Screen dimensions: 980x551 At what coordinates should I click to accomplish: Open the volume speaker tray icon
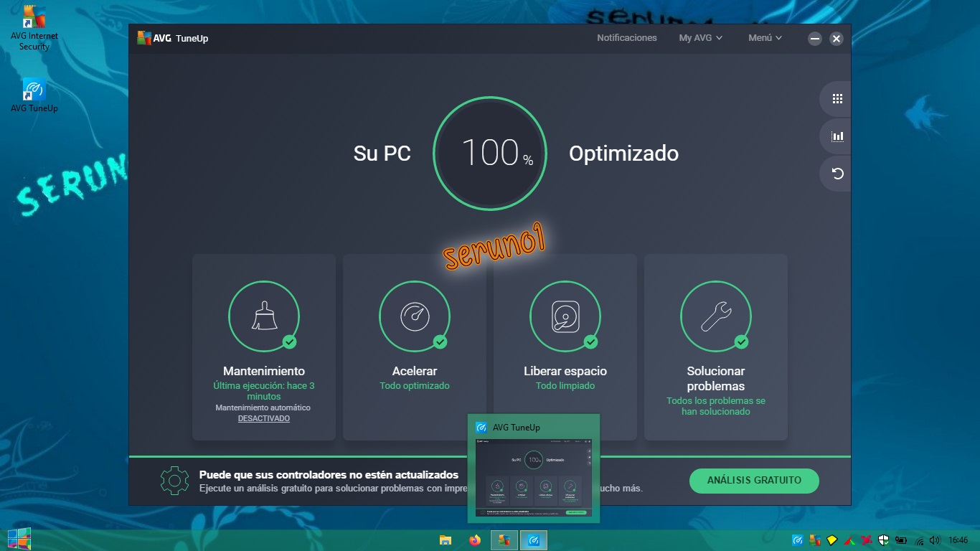click(x=935, y=540)
